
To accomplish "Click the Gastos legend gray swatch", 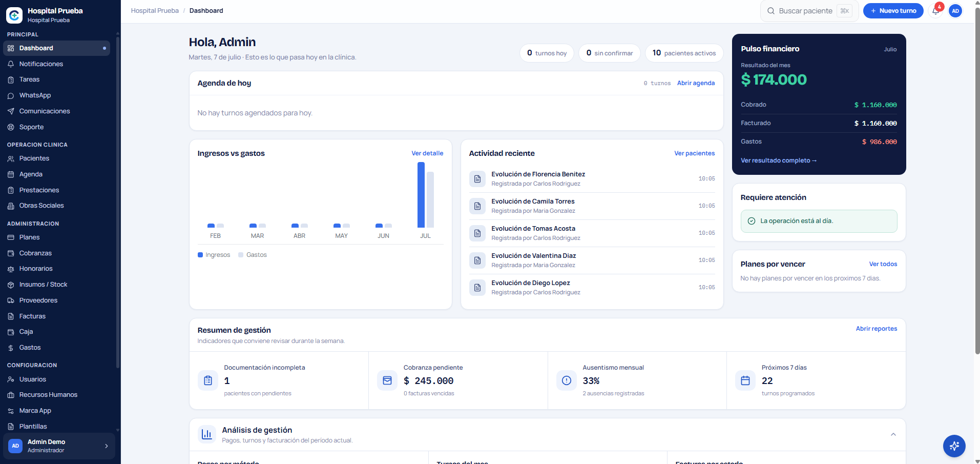I will pyautogui.click(x=241, y=255).
